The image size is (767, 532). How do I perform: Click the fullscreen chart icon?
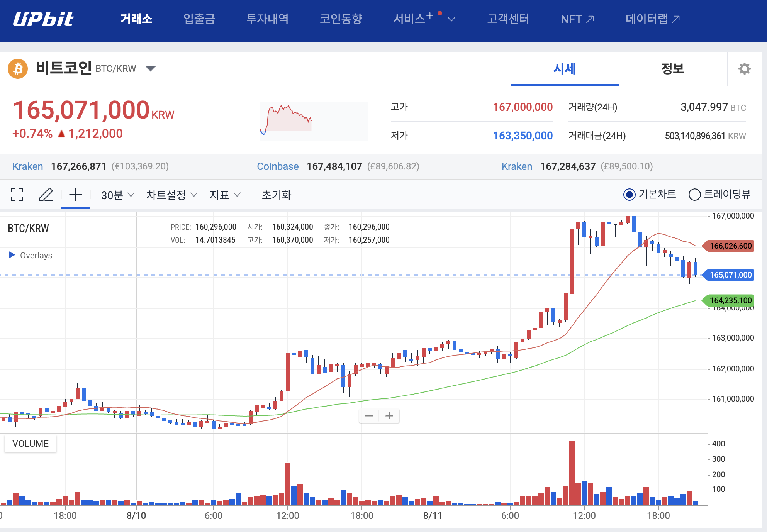17,195
